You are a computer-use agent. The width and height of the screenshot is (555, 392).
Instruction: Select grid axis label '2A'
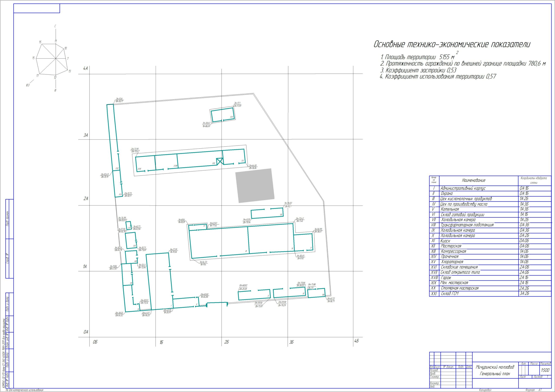click(x=86, y=199)
